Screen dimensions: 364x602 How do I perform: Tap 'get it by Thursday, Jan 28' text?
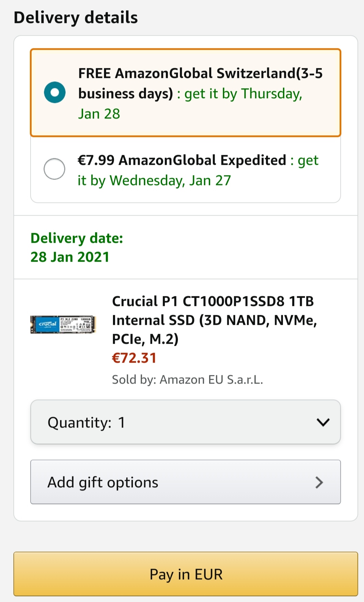[x=243, y=94]
